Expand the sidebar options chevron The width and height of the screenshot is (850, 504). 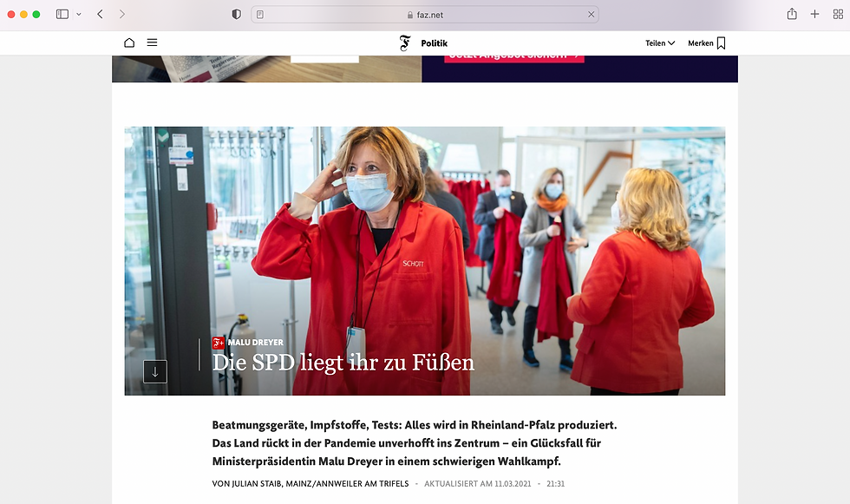pos(79,14)
